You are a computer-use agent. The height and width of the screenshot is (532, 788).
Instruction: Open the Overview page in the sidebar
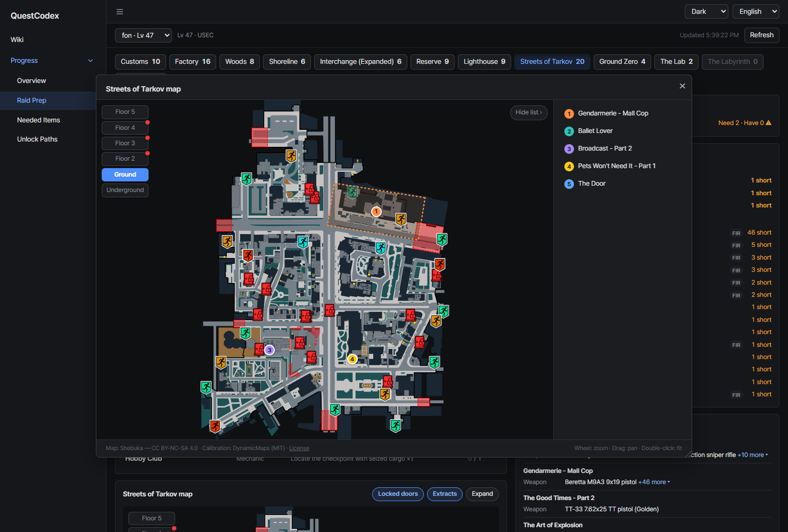point(31,81)
